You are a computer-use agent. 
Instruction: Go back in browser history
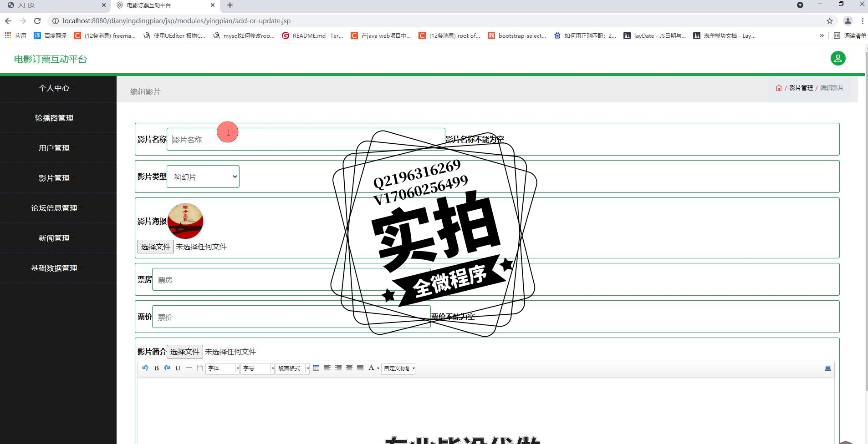[8, 21]
